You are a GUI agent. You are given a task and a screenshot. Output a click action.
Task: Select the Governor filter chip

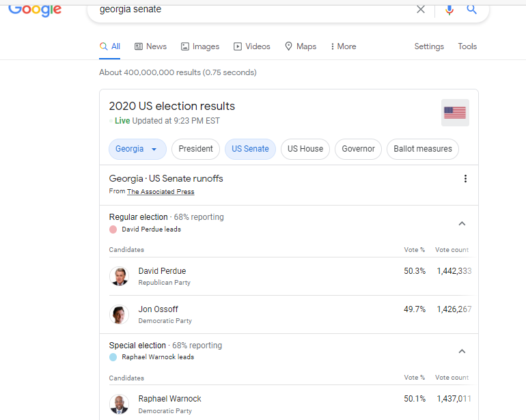(x=358, y=149)
